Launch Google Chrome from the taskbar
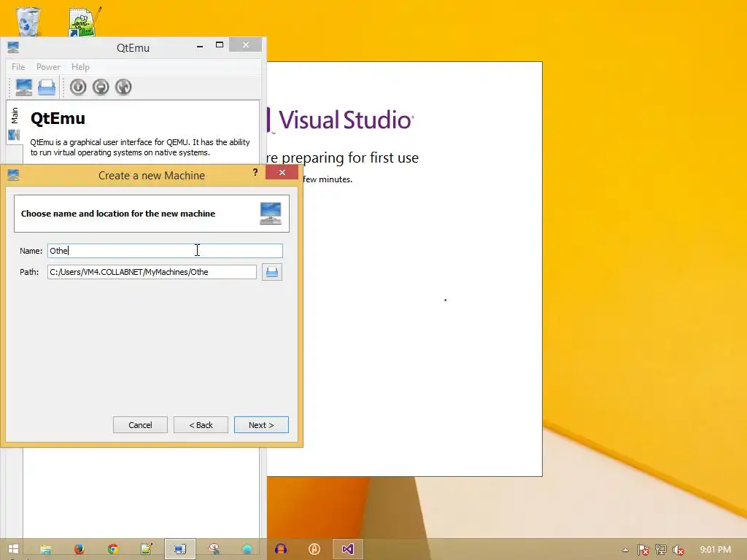Image resolution: width=747 pixels, height=560 pixels. click(113, 550)
